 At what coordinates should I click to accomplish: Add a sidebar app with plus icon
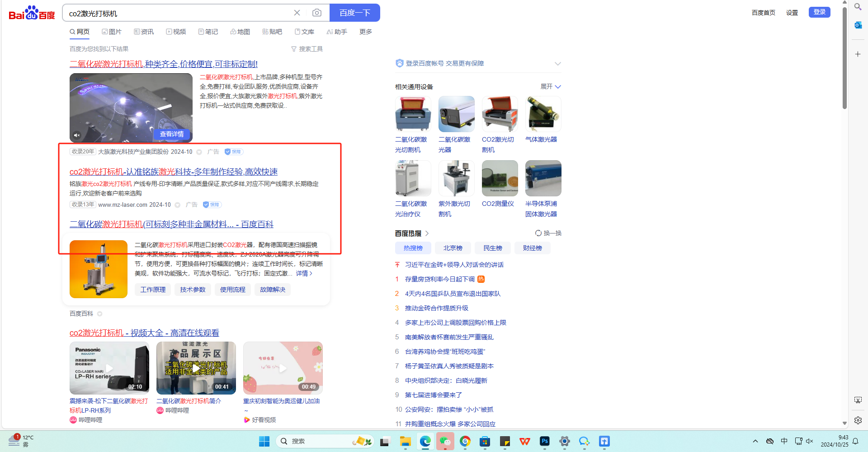[x=858, y=54]
